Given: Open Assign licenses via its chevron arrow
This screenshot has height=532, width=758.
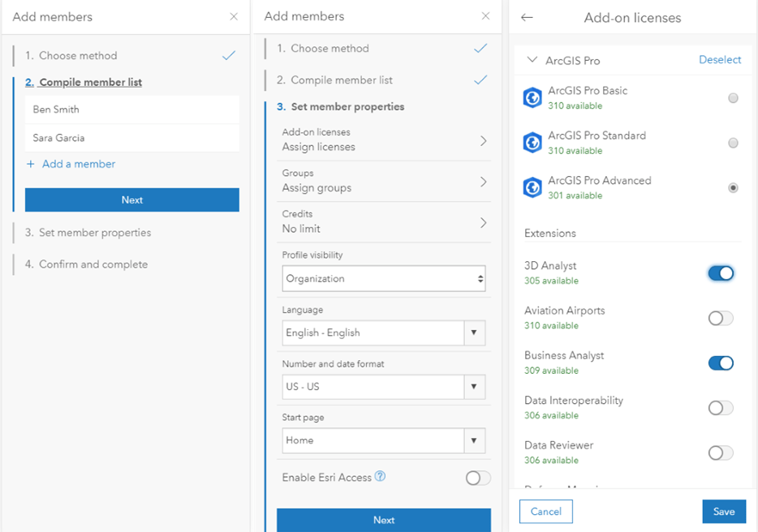Looking at the screenshot, I should [484, 139].
